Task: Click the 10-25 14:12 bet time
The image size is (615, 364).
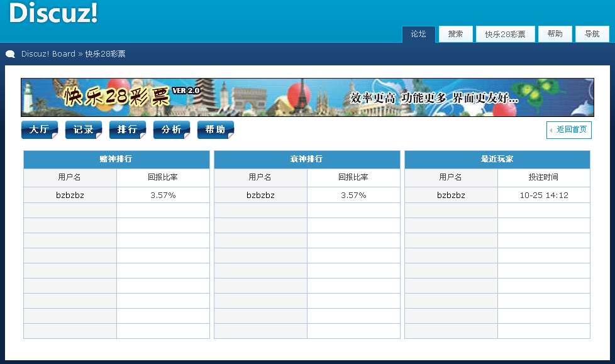Action: pos(544,195)
